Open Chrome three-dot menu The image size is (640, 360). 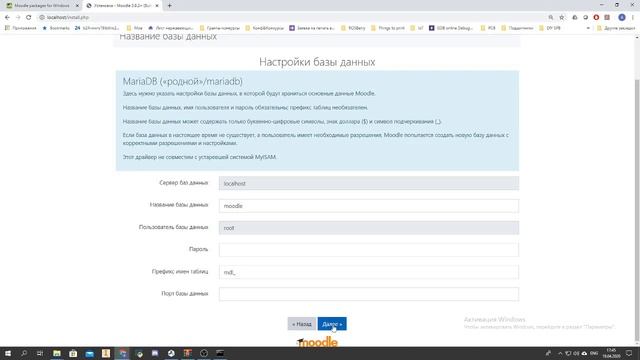tap(633, 17)
